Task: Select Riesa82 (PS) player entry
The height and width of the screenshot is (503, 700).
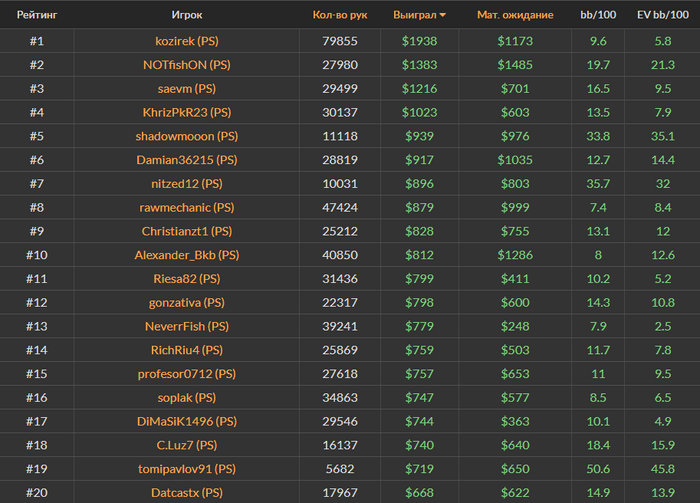Action: coord(186,279)
